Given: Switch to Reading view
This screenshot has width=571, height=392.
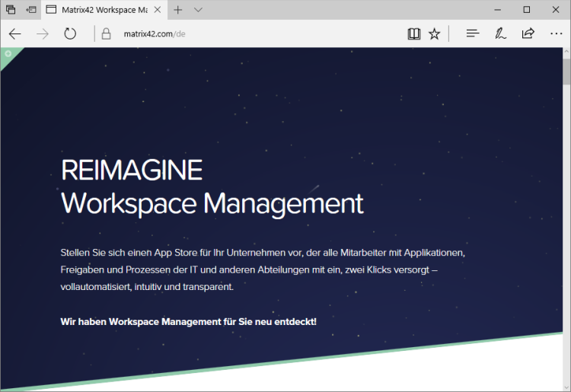Looking at the screenshot, I should [413, 33].
